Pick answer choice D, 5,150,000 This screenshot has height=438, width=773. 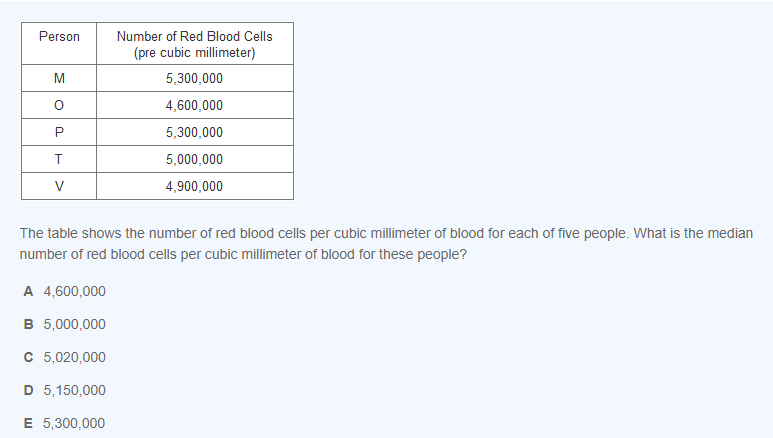[64, 390]
